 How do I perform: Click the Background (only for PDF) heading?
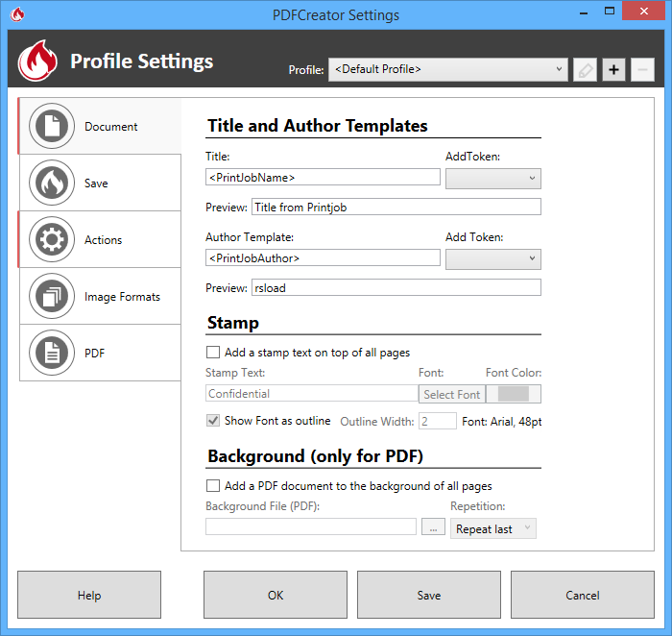point(316,456)
